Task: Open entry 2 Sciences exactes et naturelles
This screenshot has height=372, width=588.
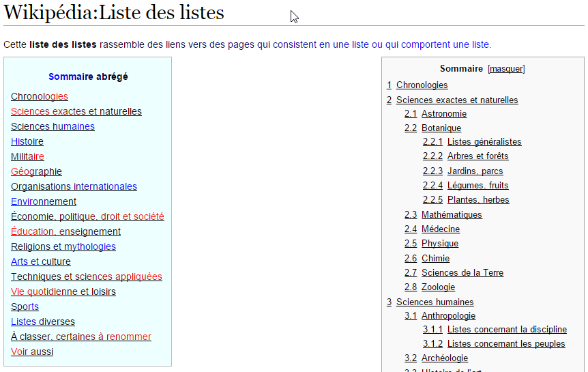Action: (452, 100)
